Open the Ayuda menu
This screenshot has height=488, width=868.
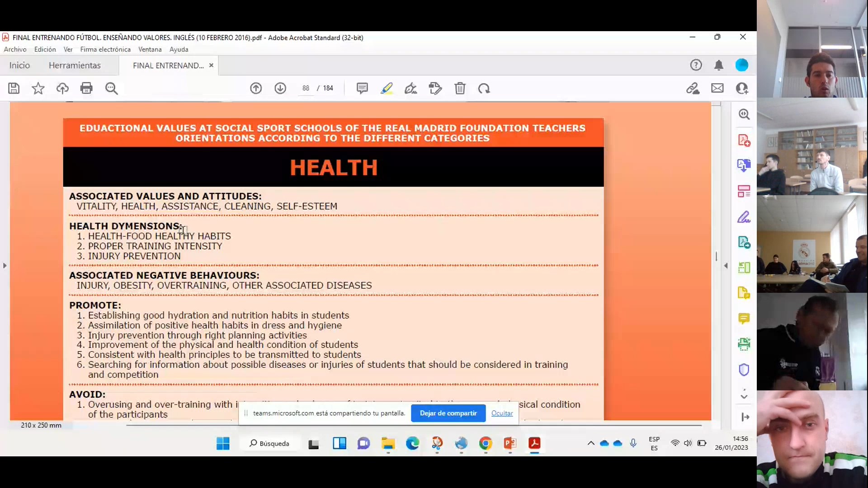point(179,49)
